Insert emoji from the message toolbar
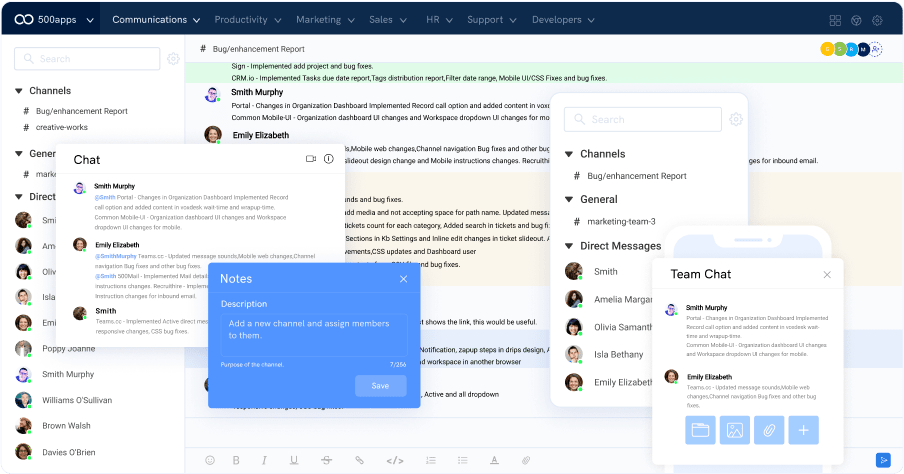904x474 pixels. (x=210, y=460)
